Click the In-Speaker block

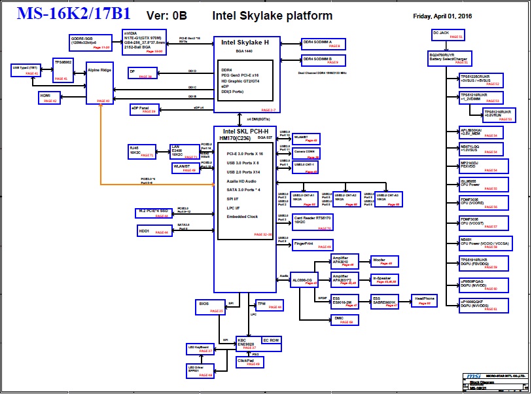(384, 279)
